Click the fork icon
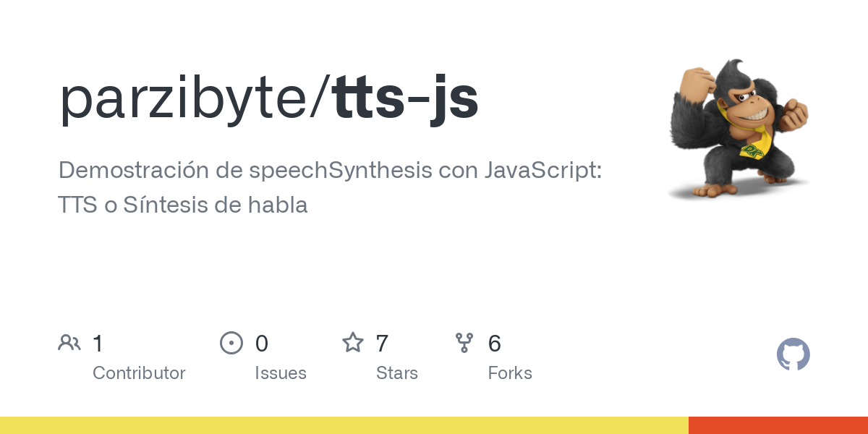Image resolution: width=868 pixels, height=434 pixels. point(464,342)
